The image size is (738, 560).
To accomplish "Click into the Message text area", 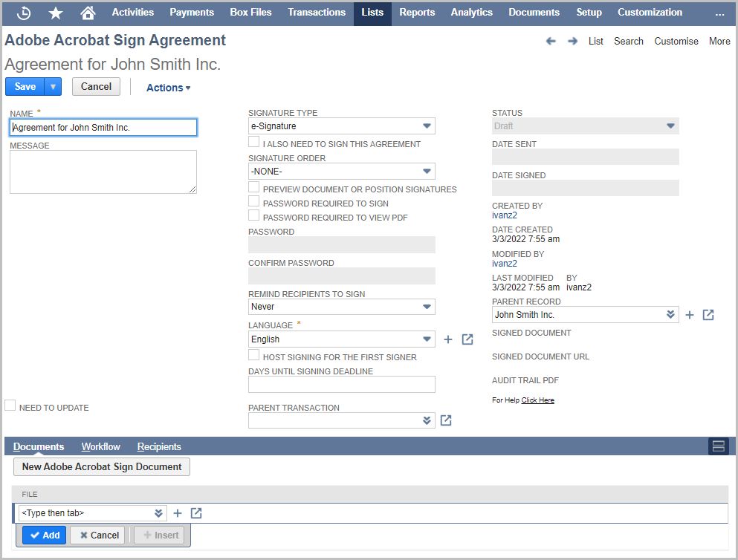I will pos(103,172).
